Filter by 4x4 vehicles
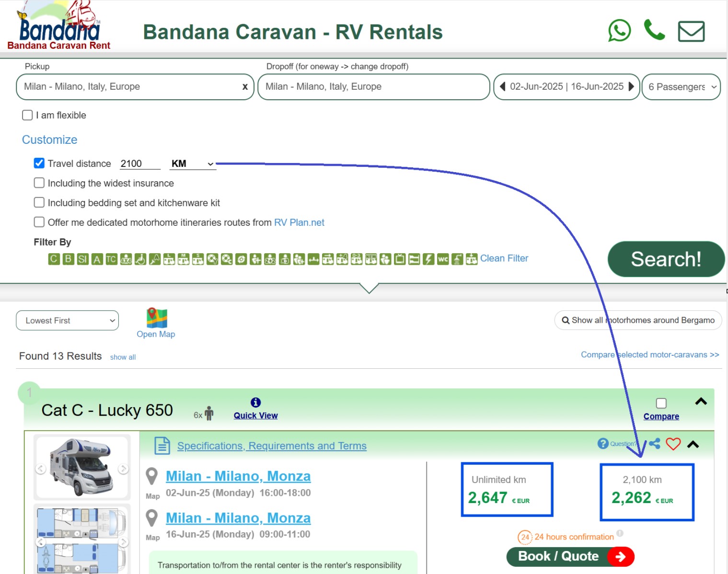Screen dimensions: 728x574 coord(126,259)
